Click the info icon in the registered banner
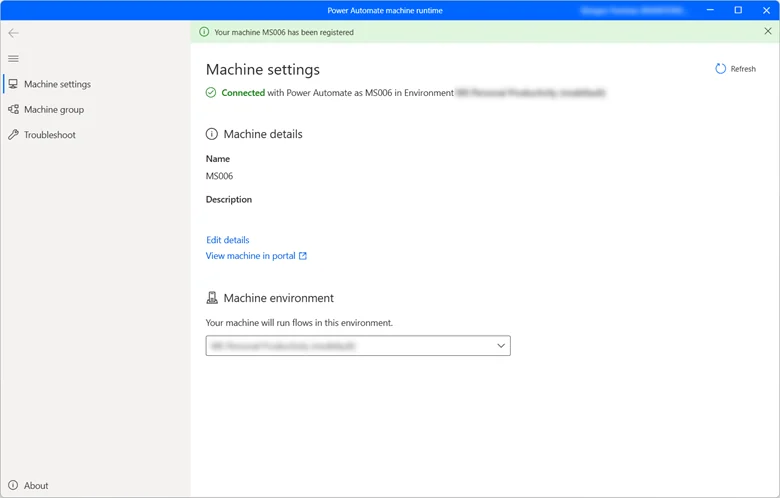The height and width of the screenshot is (498, 780). click(x=204, y=32)
